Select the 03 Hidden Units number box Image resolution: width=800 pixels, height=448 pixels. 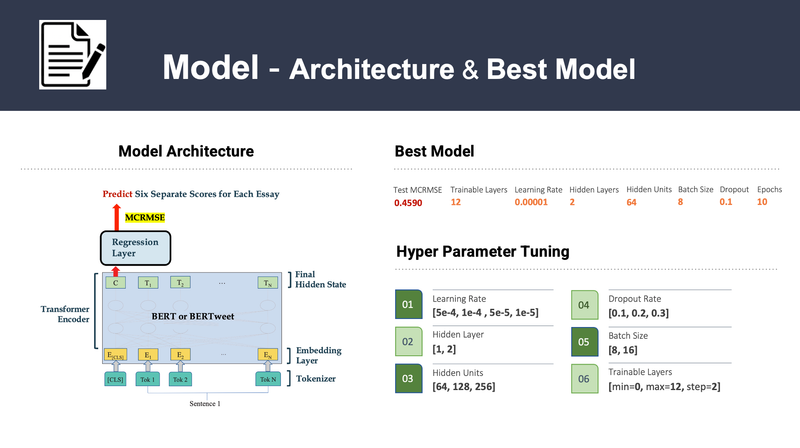(x=407, y=380)
